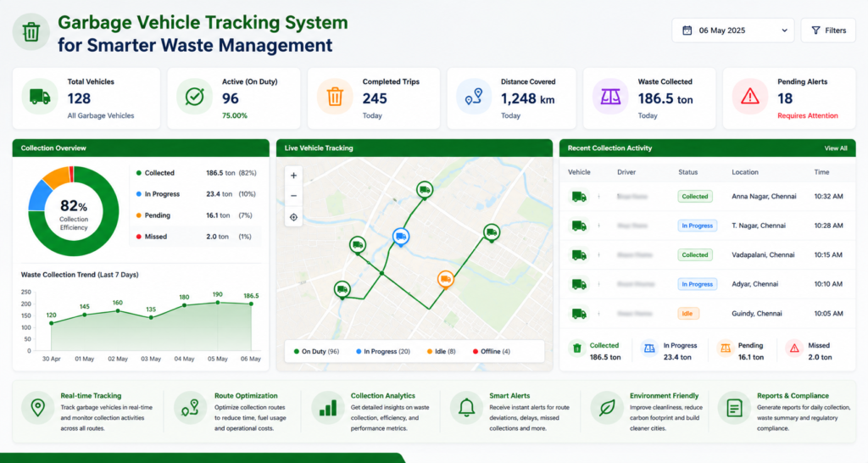Screen dimensions: 868x463
Task: Select the blue in-progress truck map marker
Action: (401, 237)
